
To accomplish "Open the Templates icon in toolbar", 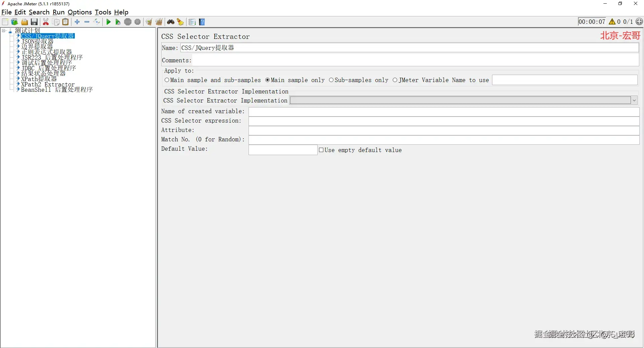I will (x=14, y=22).
